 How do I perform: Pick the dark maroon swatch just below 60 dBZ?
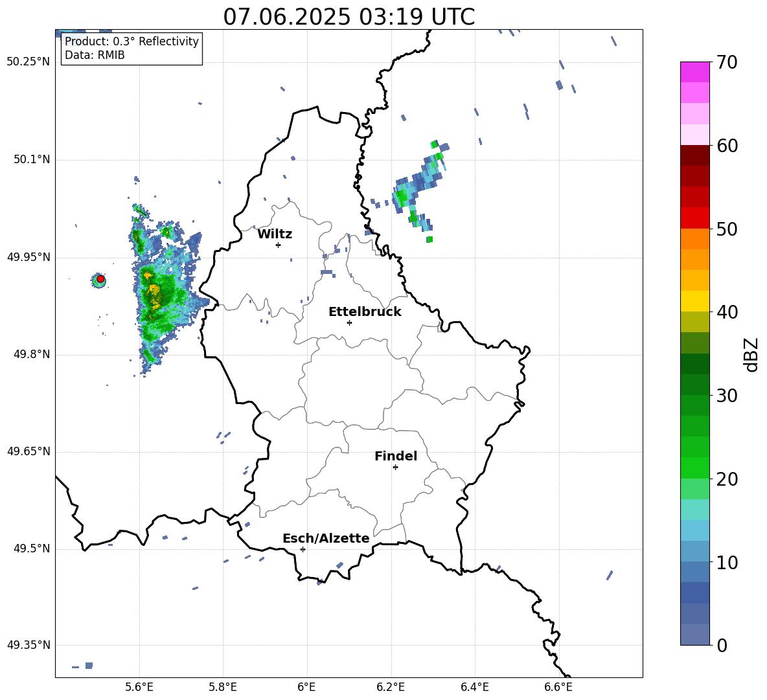click(694, 155)
